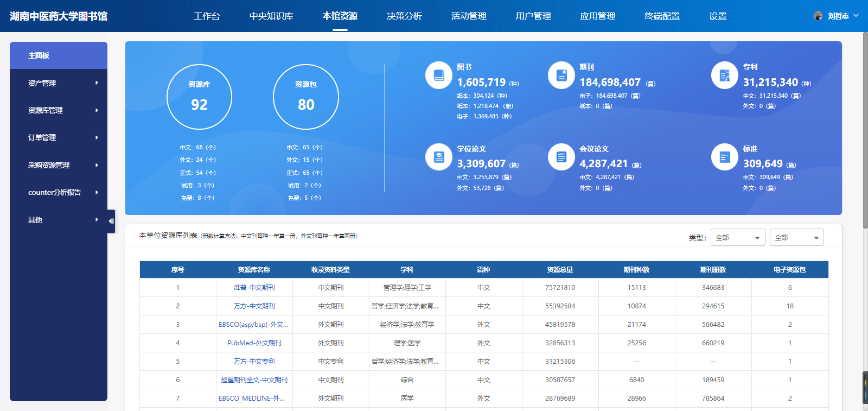Open the 中央知识库 top menu
Screen dimensions: 868x411
tap(271, 16)
